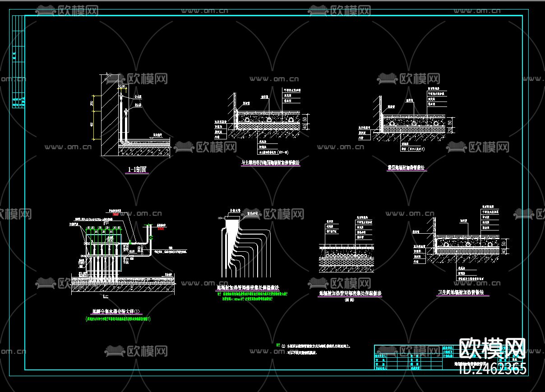Click the general note text at sheet bottom
The width and height of the screenshot is (545, 392).
314,349
